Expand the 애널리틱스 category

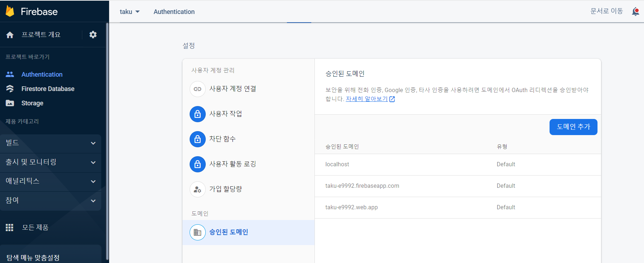(50, 181)
